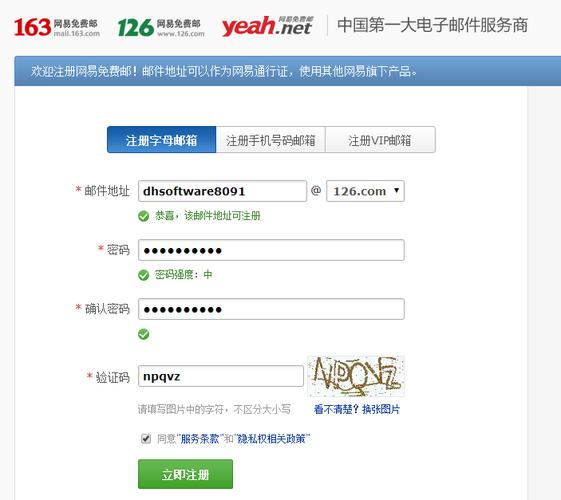Open the 126 mail logo

click(161, 28)
